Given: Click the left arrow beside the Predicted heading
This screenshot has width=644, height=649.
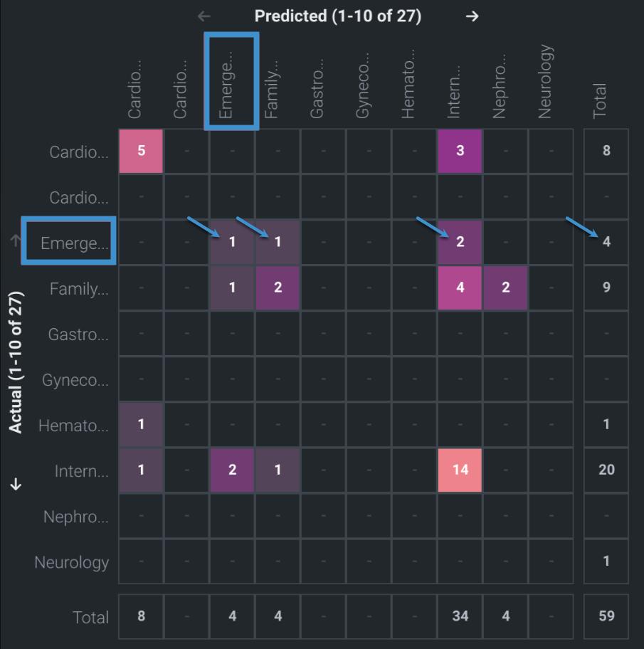Looking at the screenshot, I should point(204,16).
